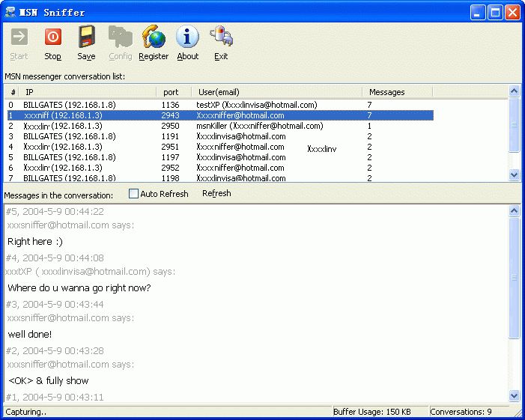Viewport: 525px width, 420px height.
Task: Select row 4 with port 2951
Action: [x=220, y=147]
